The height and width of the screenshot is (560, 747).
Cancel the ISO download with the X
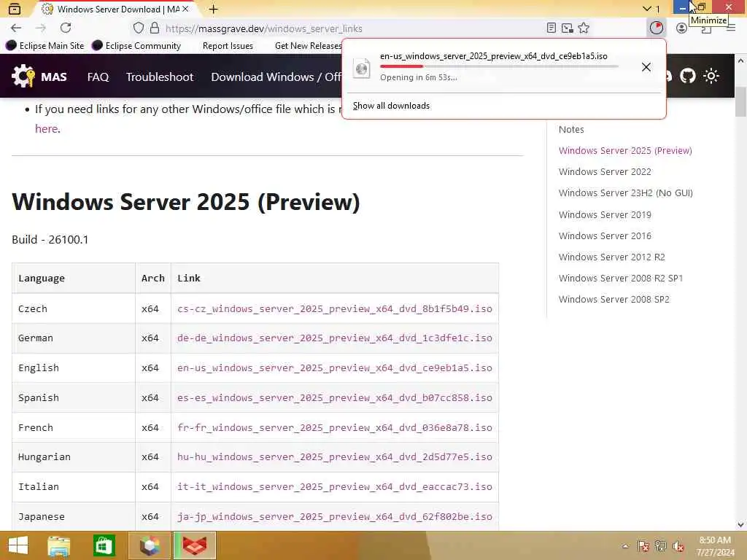tap(646, 67)
